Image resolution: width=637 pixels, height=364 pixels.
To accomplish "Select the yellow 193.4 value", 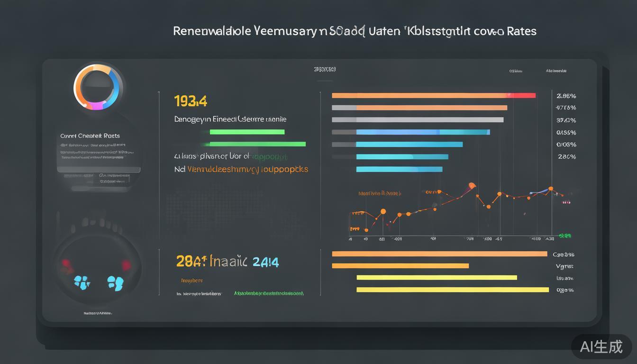I will tap(191, 101).
